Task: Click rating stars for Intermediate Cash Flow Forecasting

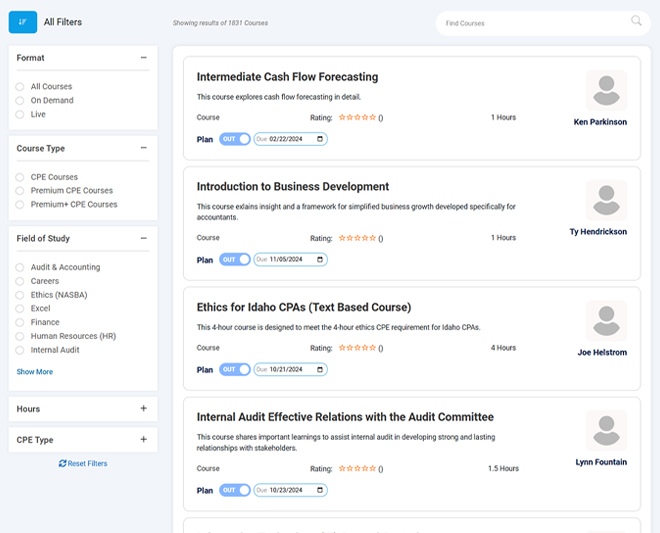Action: coord(357,117)
